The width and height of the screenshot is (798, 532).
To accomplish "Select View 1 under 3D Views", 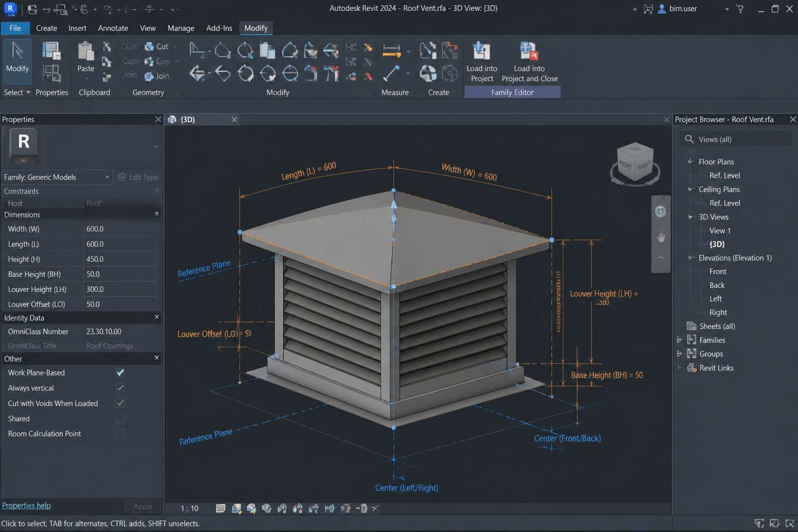I will coord(720,231).
